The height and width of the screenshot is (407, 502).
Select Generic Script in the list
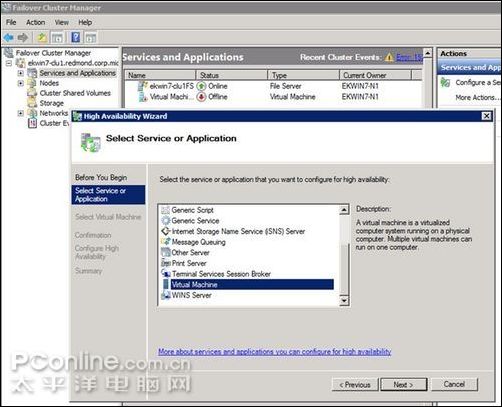[x=192, y=210]
